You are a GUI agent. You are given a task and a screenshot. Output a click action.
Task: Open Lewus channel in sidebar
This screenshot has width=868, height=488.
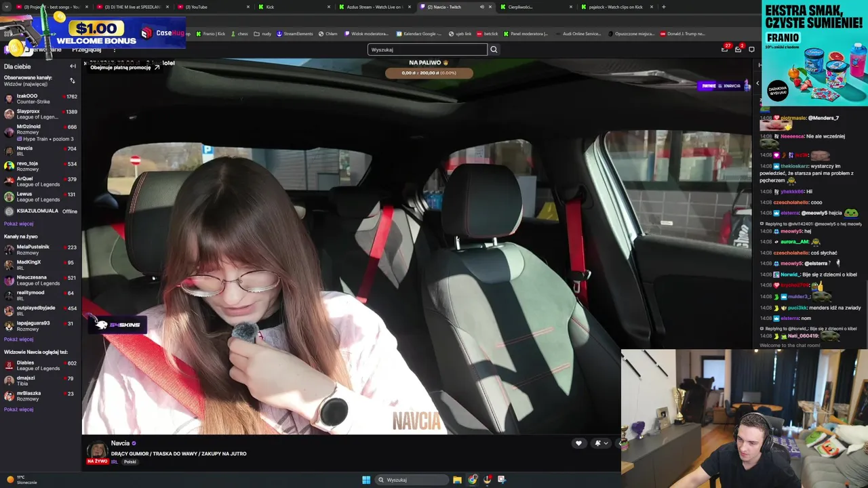click(40, 197)
